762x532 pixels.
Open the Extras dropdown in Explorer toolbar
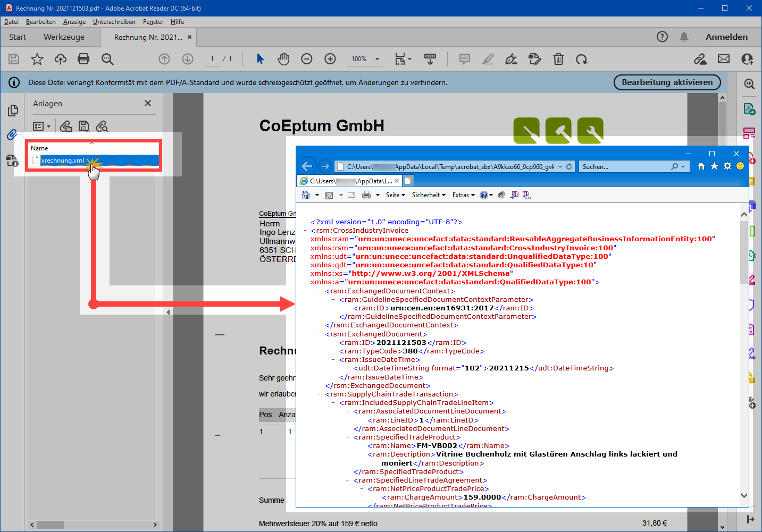pos(464,195)
